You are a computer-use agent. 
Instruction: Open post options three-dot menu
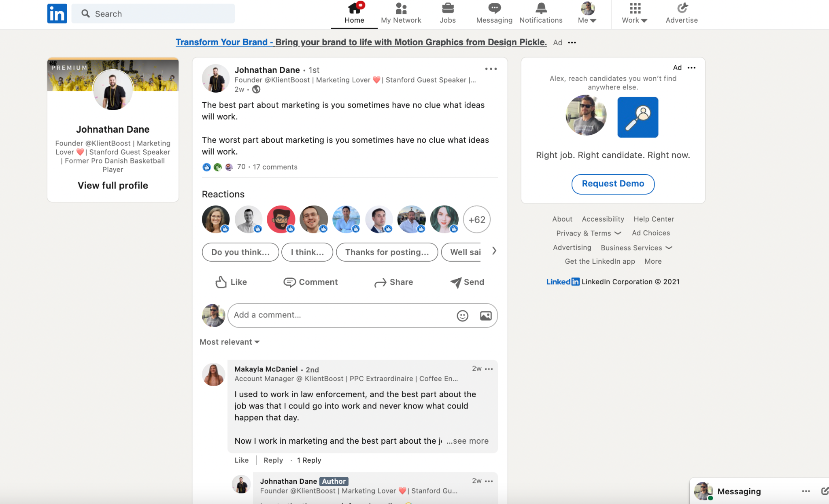(x=491, y=69)
